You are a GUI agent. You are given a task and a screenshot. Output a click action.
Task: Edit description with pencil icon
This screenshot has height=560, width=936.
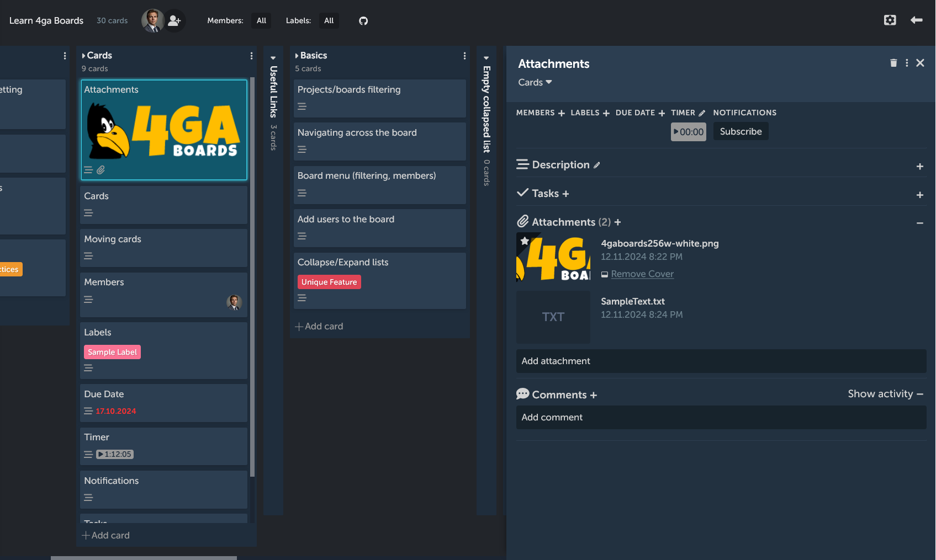click(597, 165)
